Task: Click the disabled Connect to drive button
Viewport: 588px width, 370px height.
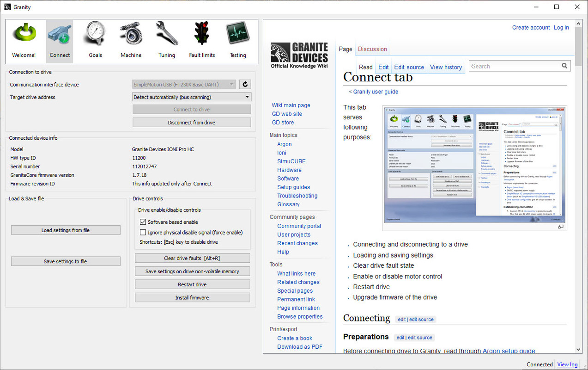Action: pyautogui.click(x=192, y=110)
